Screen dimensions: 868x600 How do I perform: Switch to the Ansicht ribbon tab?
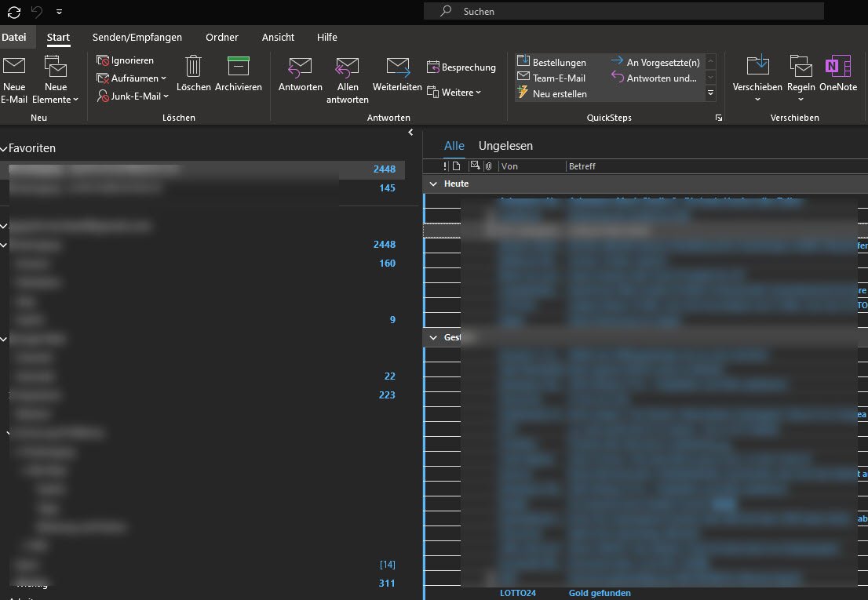[x=278, y=37]
